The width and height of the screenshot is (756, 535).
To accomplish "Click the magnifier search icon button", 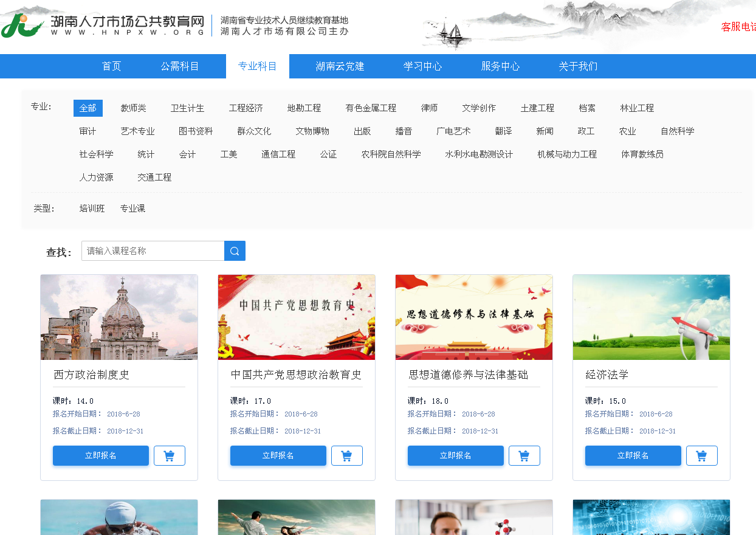I will [235, 251].
